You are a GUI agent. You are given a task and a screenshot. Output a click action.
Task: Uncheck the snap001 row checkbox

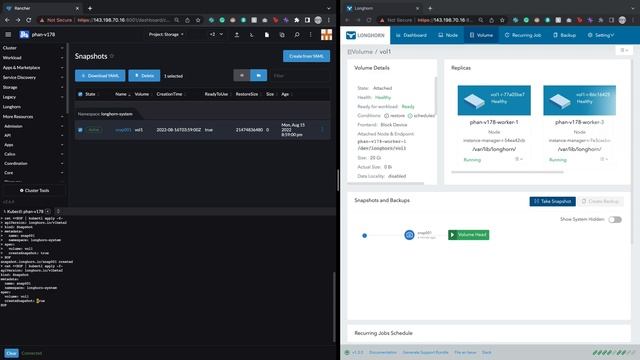(80, 130)
